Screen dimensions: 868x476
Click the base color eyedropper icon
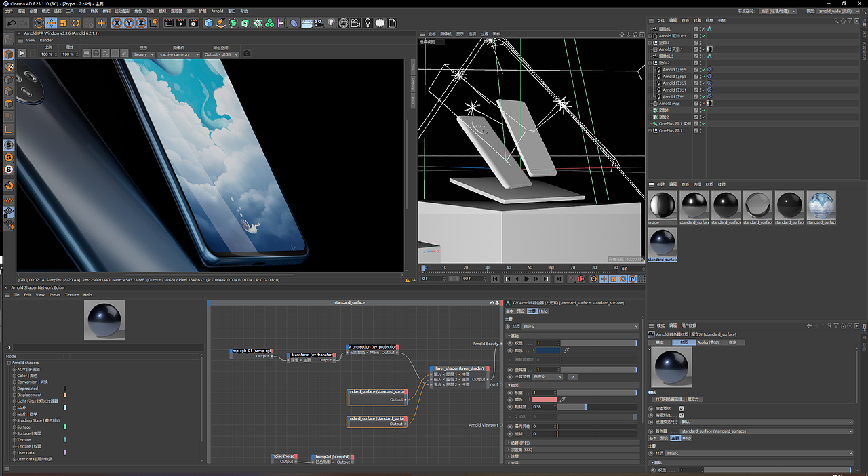coord(566,351)
